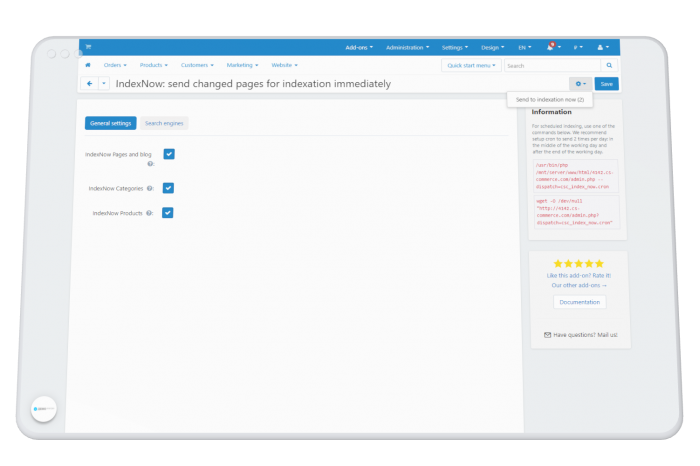Viewport: 700px width, 466px height.
Task: Click the IndexNow page title text
Action: [x=253, y=84]
